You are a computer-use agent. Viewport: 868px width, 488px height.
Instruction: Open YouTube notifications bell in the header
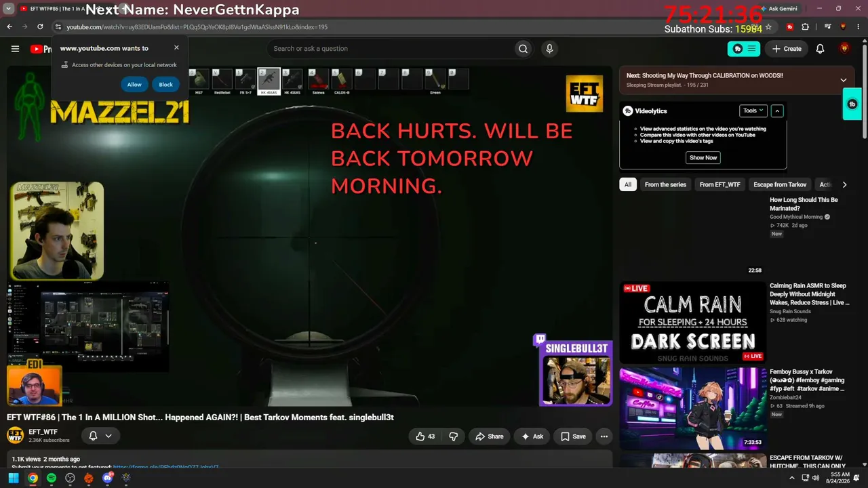(820, 49)
